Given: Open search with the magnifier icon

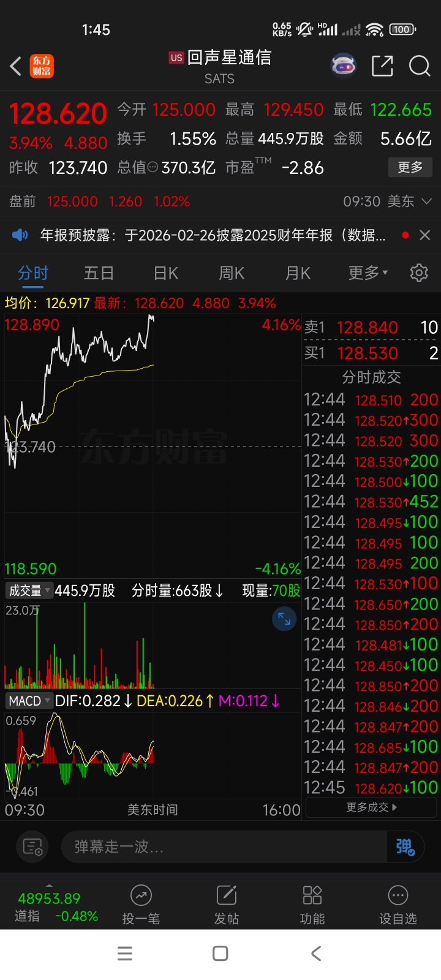Looking at the screenshot, I should (420, 66).
